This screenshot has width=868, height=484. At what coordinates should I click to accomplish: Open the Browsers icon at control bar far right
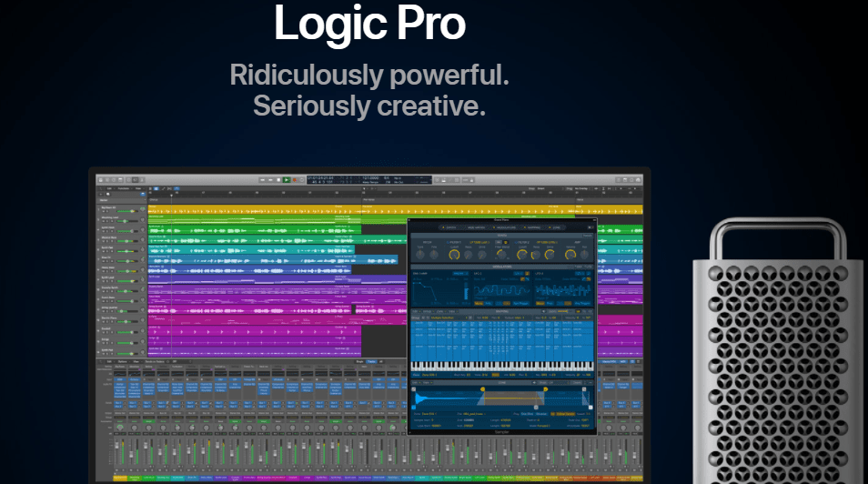click(x=639, y=180)
